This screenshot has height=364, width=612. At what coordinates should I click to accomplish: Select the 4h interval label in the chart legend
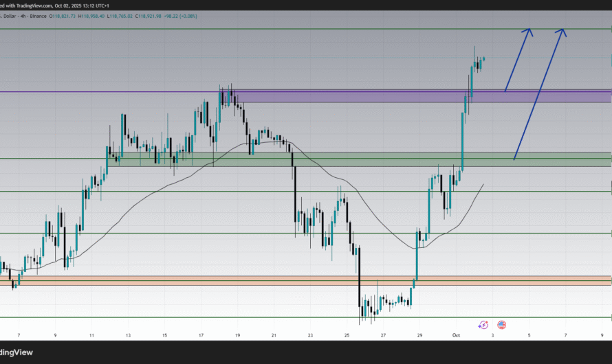[x=23, y=16]
